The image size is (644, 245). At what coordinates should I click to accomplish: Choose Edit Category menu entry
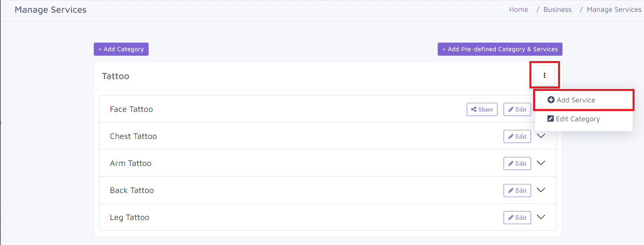point(584,119)
